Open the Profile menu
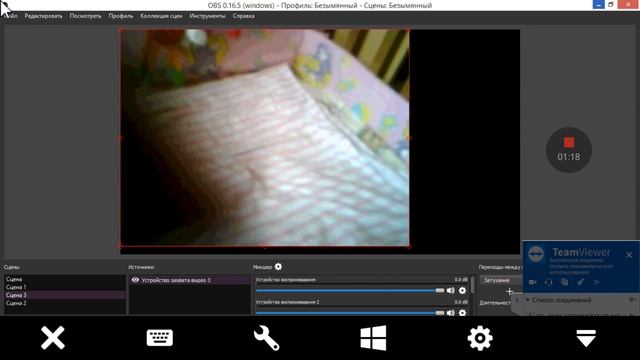 point(121,16)
